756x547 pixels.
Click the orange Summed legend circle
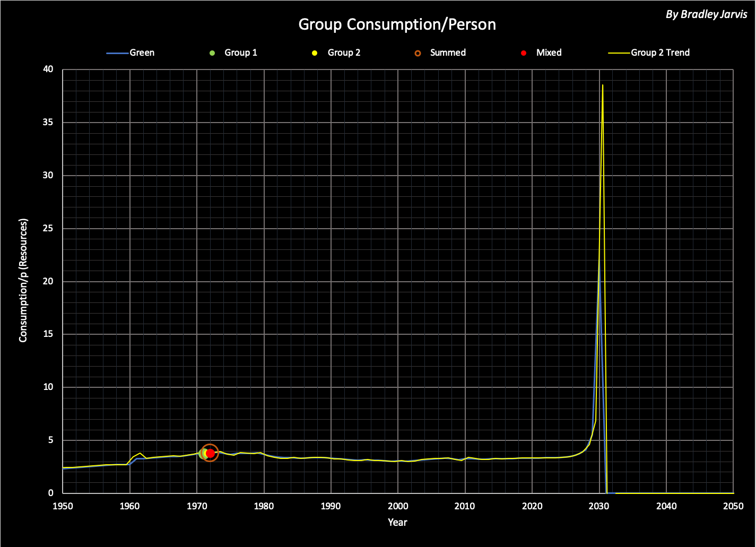pos(418,53)
